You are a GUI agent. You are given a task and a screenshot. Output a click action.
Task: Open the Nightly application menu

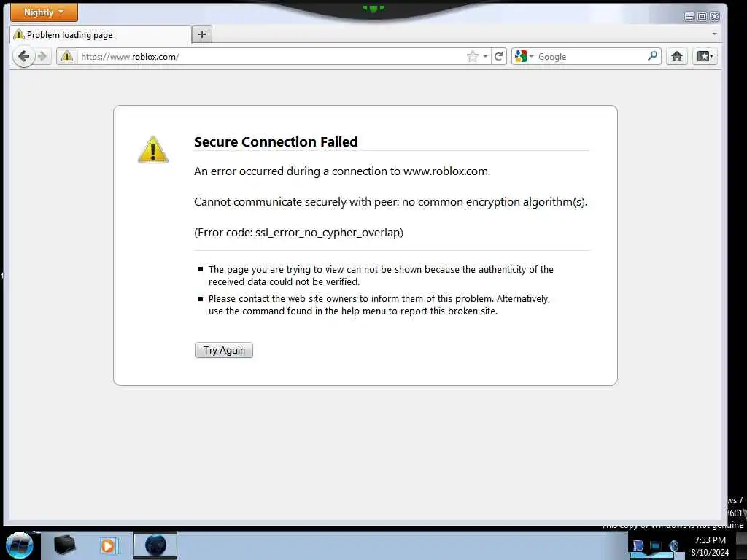pos(44,12)
